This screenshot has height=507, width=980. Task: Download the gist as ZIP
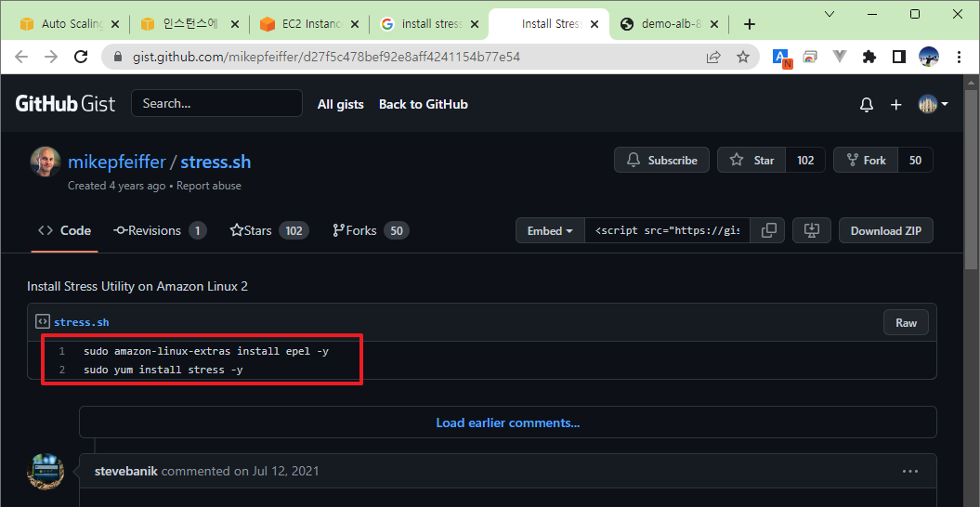tap(885, 230)
